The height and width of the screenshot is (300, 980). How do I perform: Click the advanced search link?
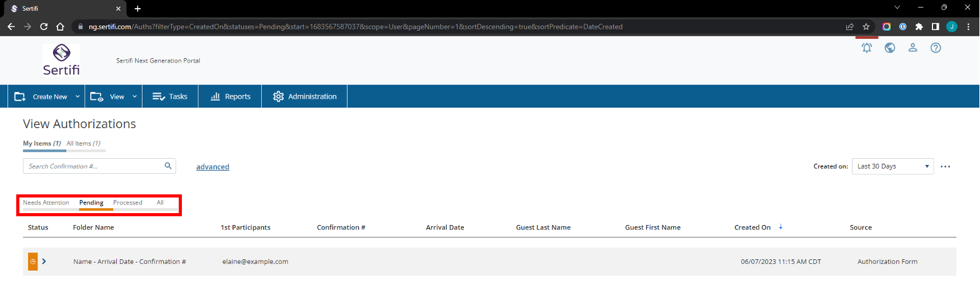212,167
